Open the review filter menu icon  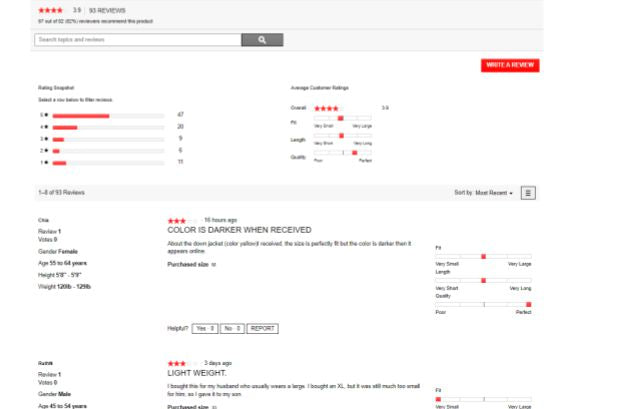[528, 193]
